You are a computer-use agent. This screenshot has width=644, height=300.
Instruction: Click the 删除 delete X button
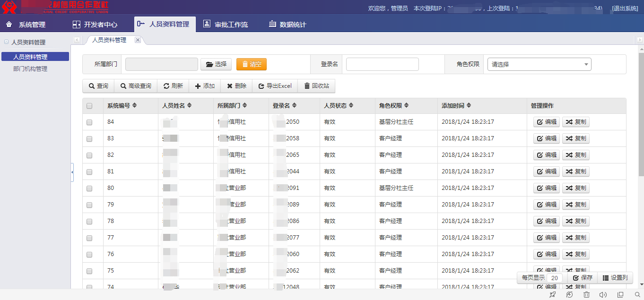tap(236, 86)
